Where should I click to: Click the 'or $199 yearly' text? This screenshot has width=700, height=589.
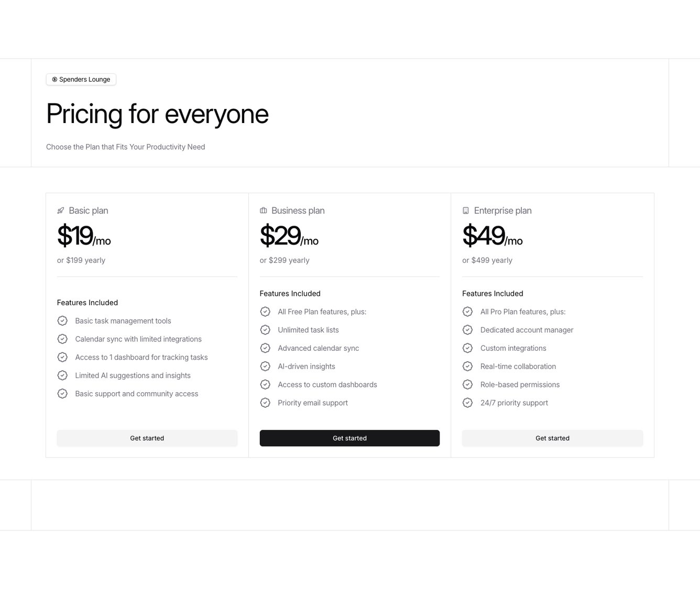[x=81, y=260]
